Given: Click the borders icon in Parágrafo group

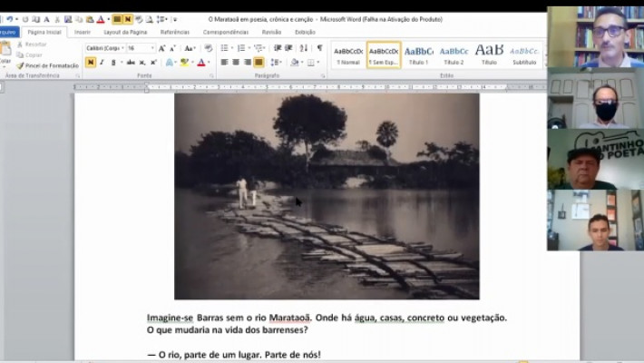Looking at the screenshot, I should [311, 63].
